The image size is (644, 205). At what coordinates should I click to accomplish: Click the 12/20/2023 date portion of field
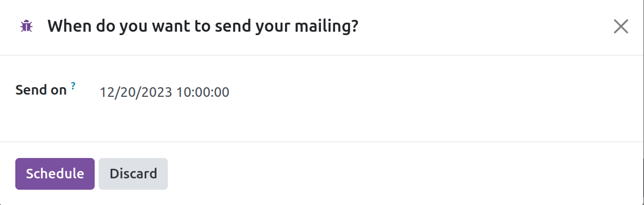[136, 92]
